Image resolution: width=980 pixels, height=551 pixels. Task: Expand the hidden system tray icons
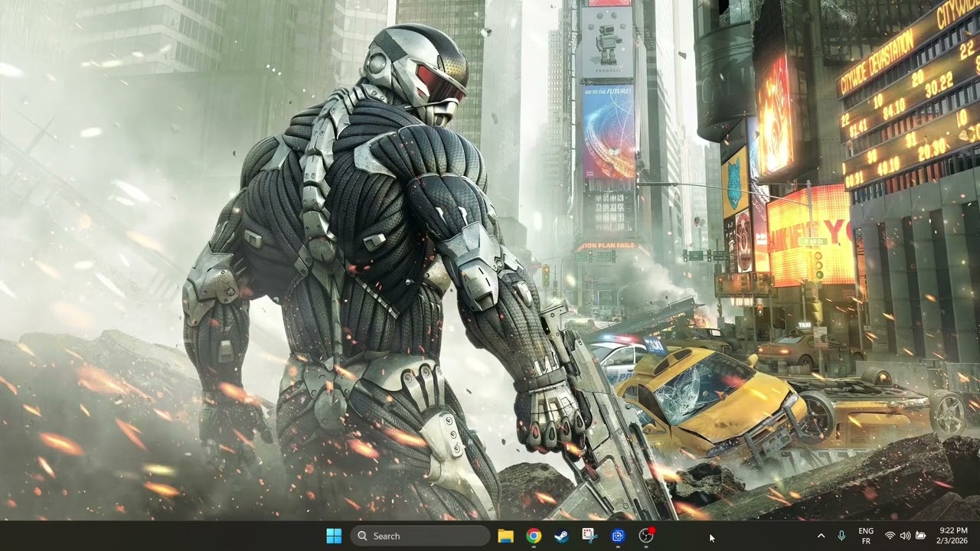pyautogui.click(x=821, y=536)
